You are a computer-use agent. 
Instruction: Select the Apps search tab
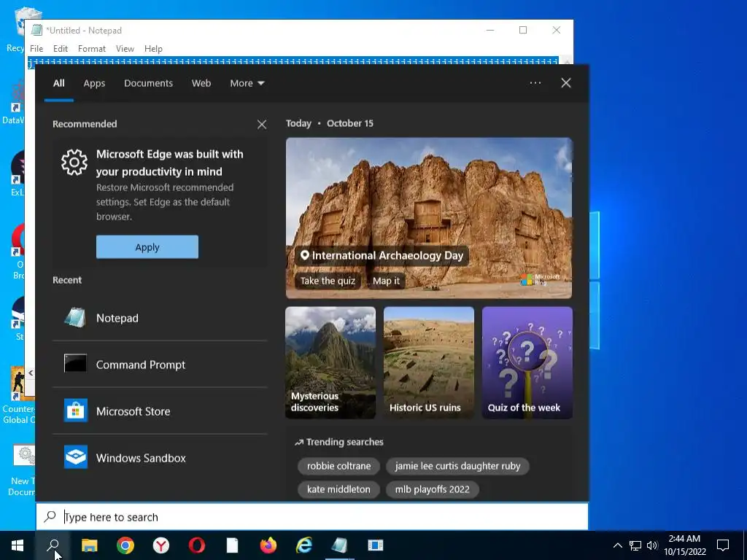(94, 83)
